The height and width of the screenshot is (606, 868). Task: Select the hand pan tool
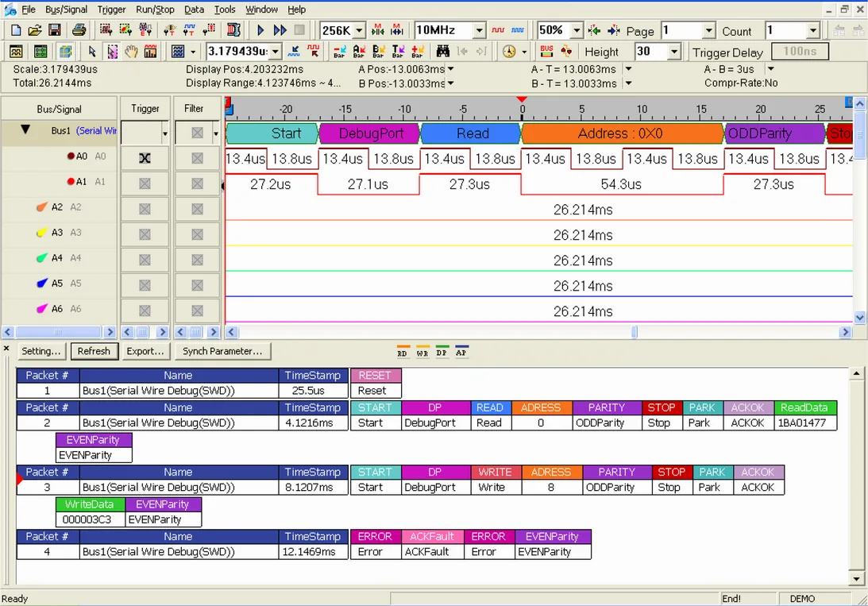pyautogui.click(x=131, y=52)
